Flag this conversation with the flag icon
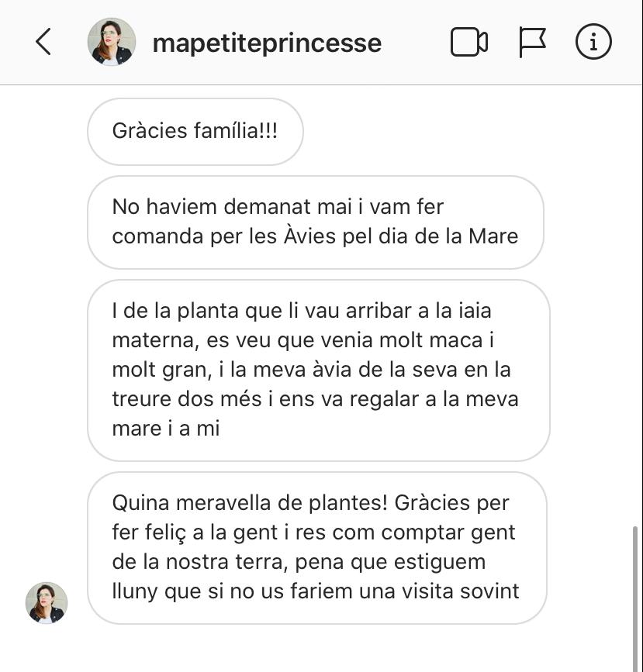643x672 pixels. (x=532, y=42)
